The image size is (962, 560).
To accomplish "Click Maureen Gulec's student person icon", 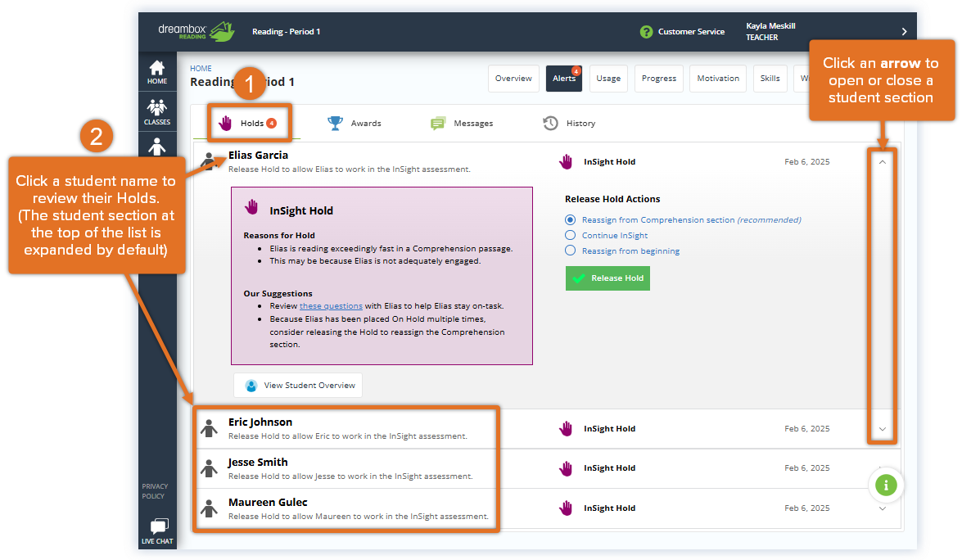I will [x=210, y=508].
